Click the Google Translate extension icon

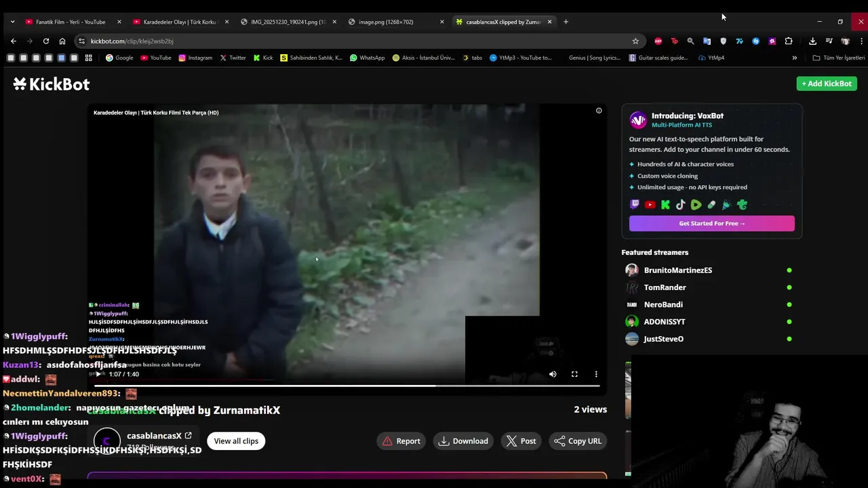pos(707,41)
